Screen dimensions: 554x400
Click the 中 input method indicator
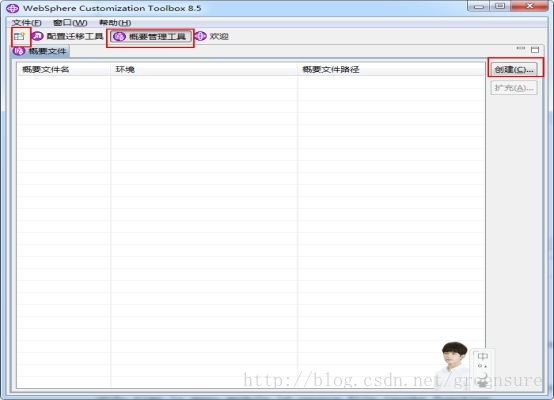[x=483, y=356]
